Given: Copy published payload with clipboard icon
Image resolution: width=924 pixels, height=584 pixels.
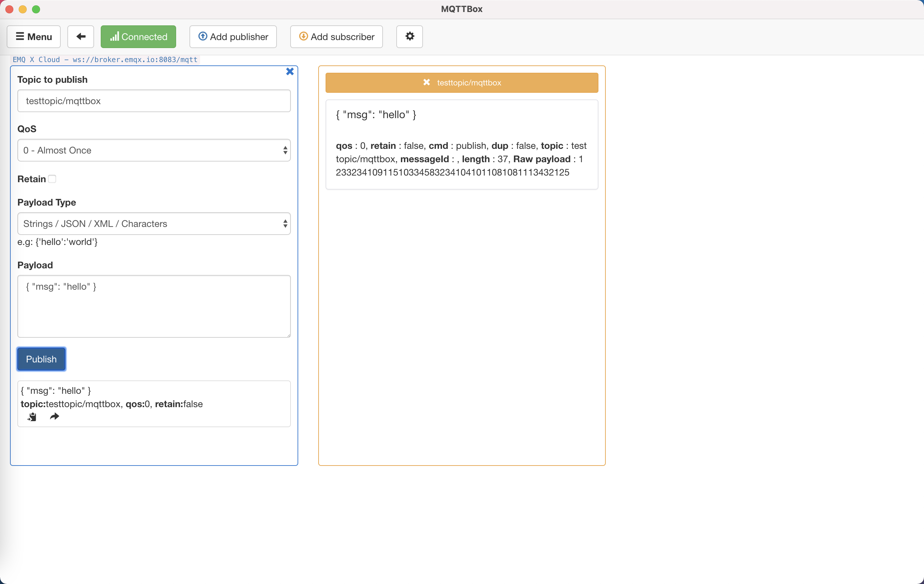Looking at the screenshot, I should (x=32, y=416).
